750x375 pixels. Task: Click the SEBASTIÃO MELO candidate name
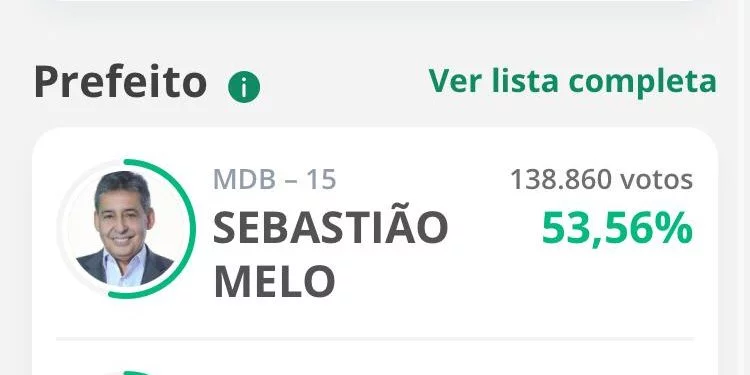(330, 254)
